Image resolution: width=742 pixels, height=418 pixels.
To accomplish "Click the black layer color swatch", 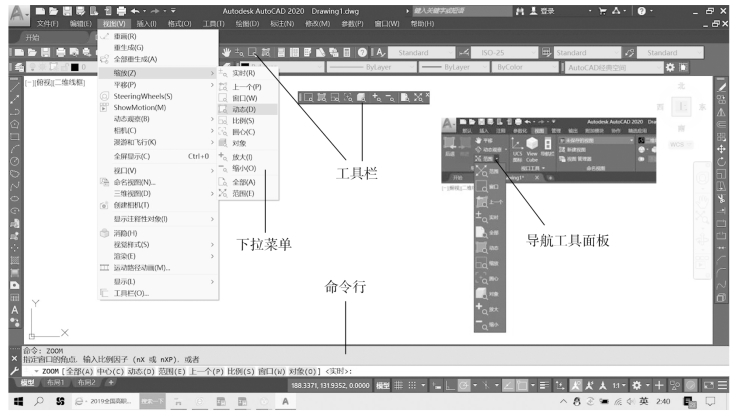I will [74, 67].
